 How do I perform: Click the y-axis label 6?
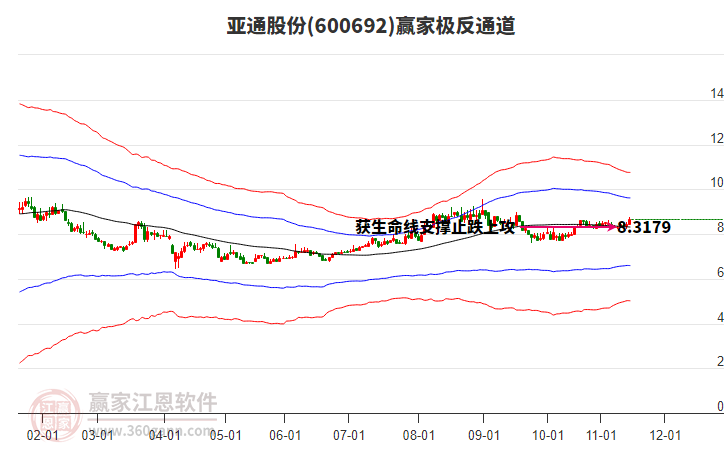point(720,272)
